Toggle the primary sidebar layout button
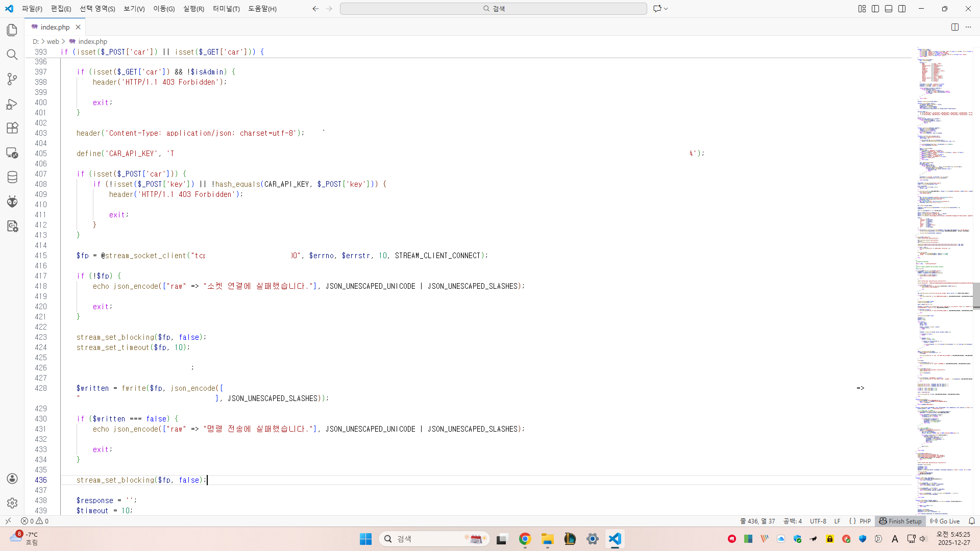 (875, 9)
